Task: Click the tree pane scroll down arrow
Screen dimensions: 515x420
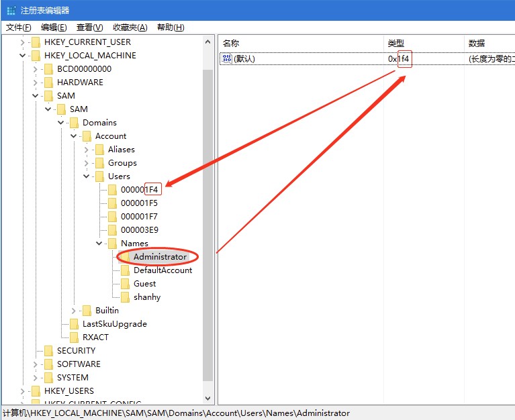Action: click(x=207, y=398)
